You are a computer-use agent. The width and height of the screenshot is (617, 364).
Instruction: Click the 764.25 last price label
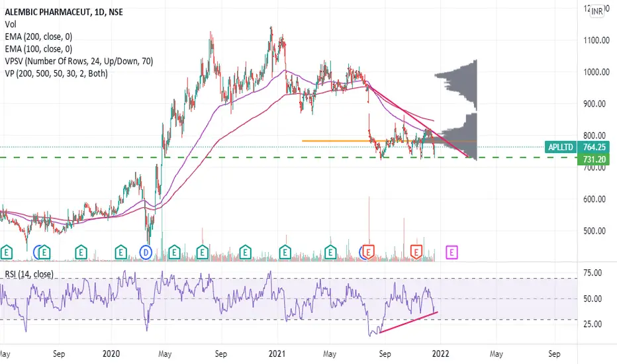(594, 147)
